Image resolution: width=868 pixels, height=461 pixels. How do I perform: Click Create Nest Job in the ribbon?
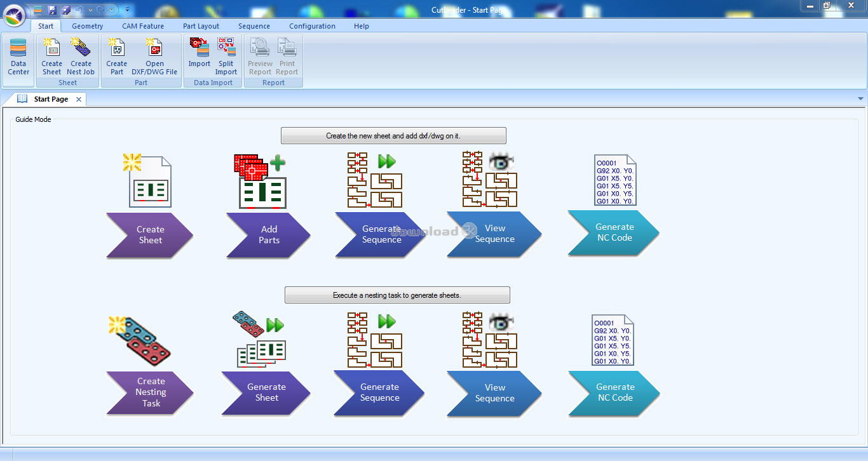click(x=81, y=57)
